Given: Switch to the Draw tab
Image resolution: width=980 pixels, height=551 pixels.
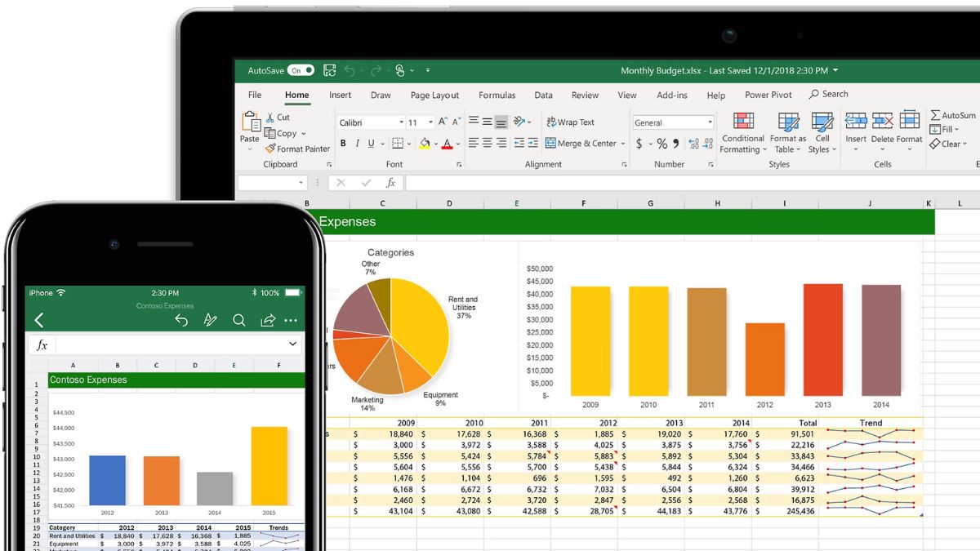Looking at the screenshot, I should point(381,95).
